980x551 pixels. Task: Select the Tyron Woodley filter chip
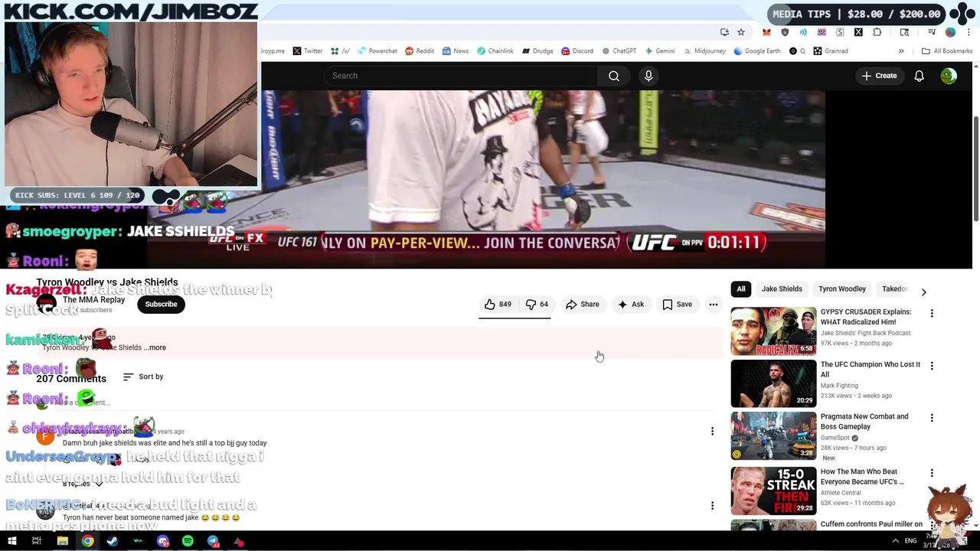pos(842,289)
